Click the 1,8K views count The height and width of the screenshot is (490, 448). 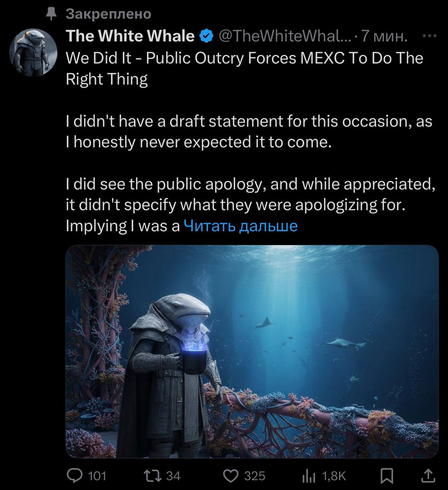(334, 476)
